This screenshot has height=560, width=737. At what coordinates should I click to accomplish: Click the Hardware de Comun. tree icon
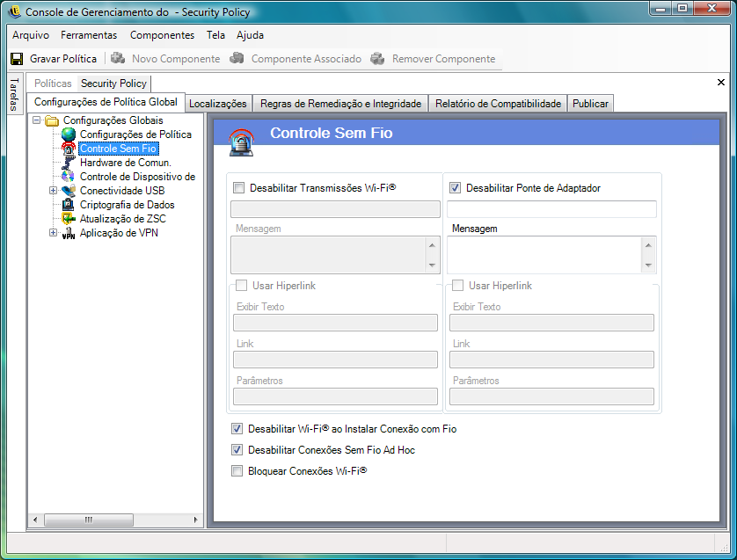click(69, 163)
